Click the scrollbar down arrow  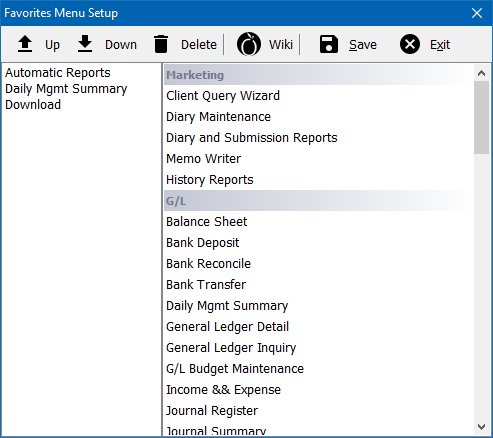click(481, 426)
